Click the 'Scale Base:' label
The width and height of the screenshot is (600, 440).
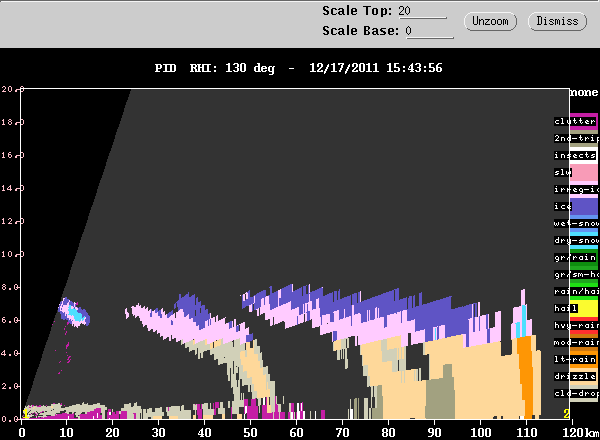tap(360, 31)
